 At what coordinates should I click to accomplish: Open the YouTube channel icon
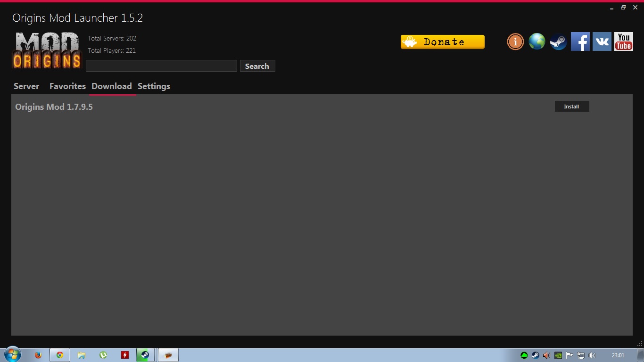tap(624, 41)
